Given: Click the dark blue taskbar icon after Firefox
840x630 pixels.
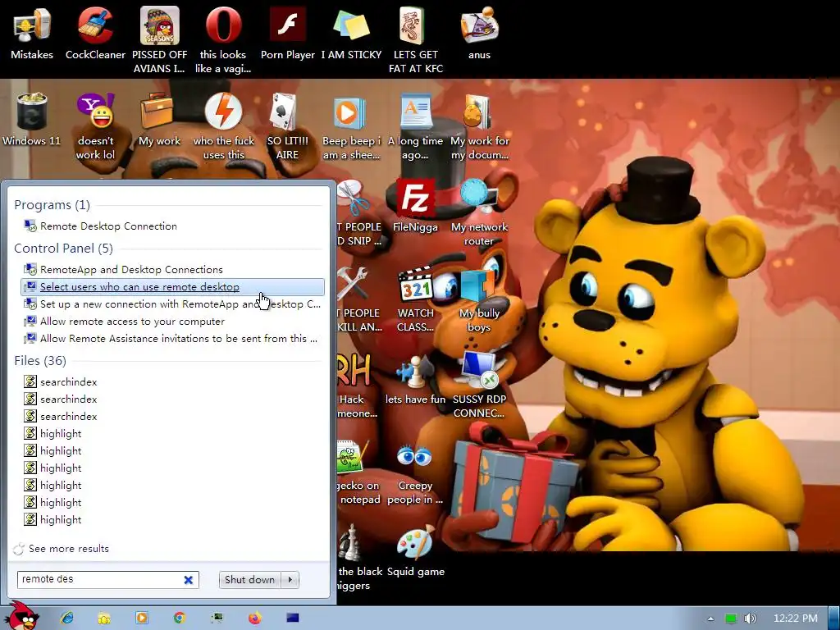Looking at the screenshot, I should pos(293,618).
